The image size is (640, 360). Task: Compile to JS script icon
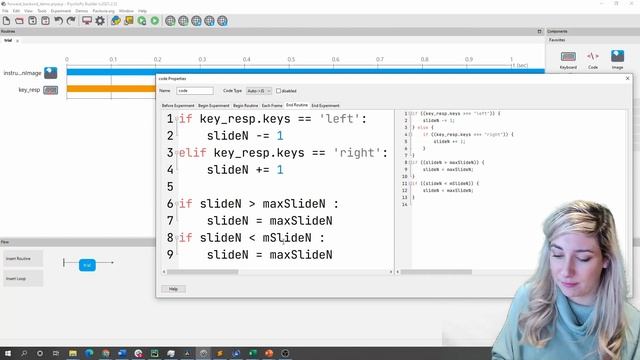click(129, 21)
